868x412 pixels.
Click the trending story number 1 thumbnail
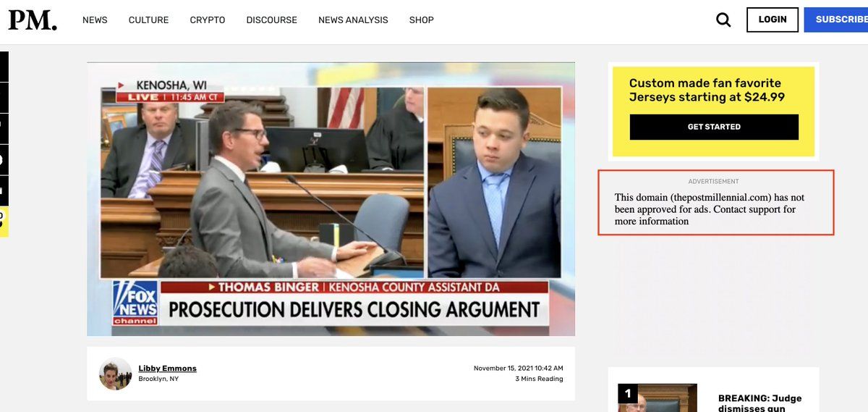click(658, 398)
